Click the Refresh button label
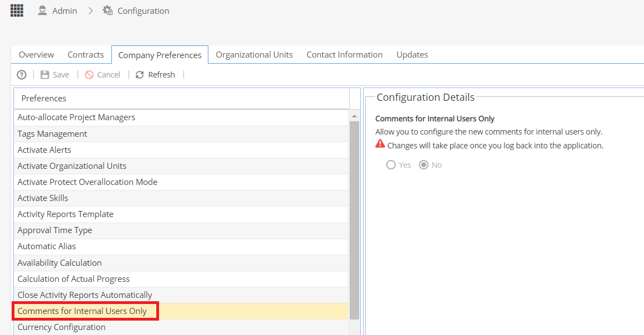 coord(161,75)
